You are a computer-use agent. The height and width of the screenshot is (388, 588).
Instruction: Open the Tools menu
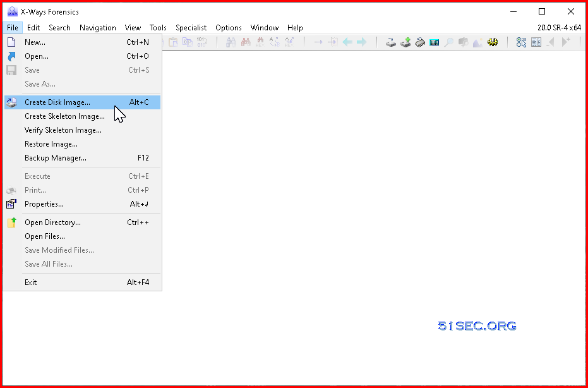coord(158,28)
